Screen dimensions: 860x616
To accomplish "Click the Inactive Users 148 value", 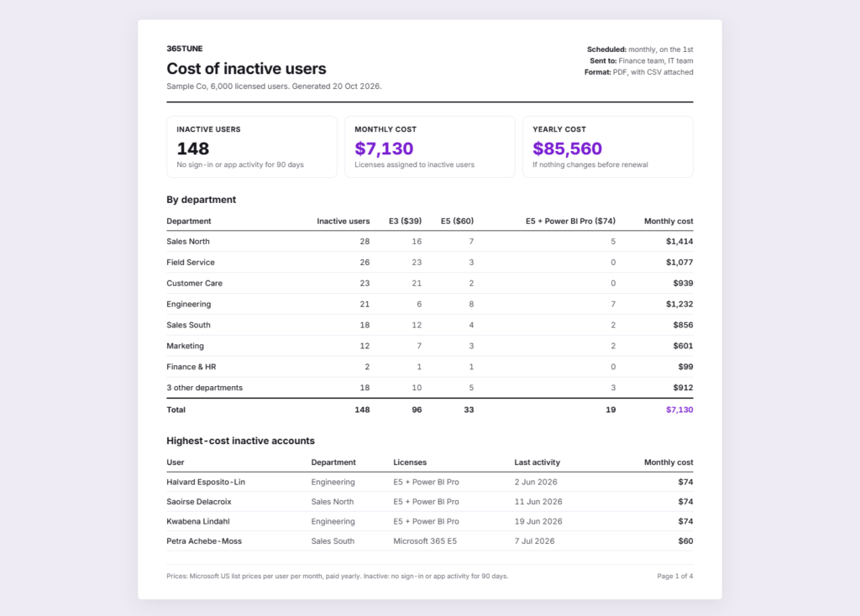I will coord(192,149).
